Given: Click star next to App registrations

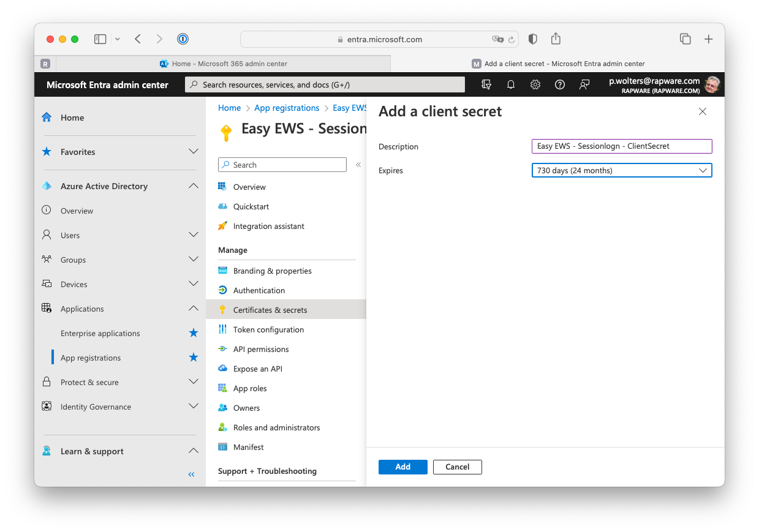Looking at the screenshot, I should coord(194,358).
